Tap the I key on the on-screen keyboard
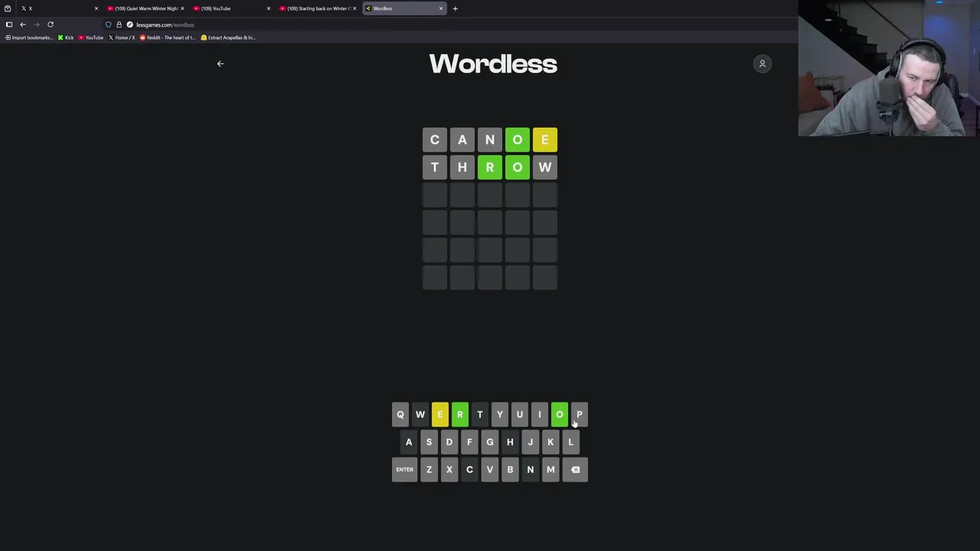 [540, 415]
